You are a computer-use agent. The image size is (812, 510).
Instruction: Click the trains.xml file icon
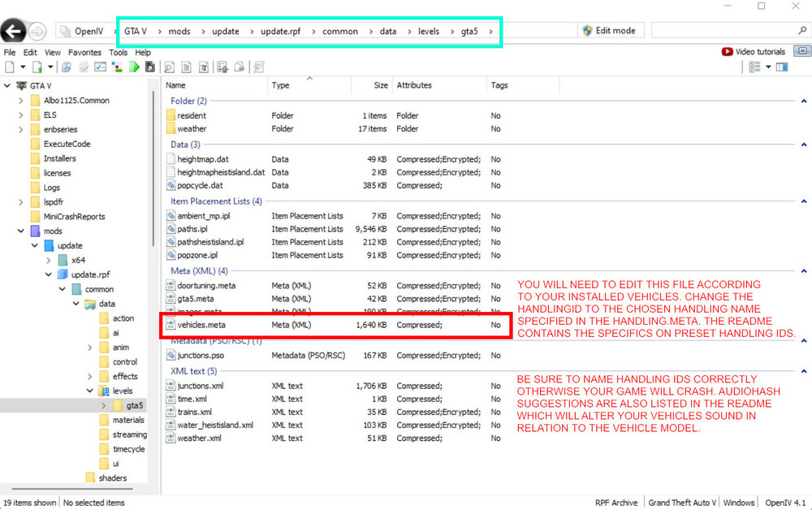(171, 413)
